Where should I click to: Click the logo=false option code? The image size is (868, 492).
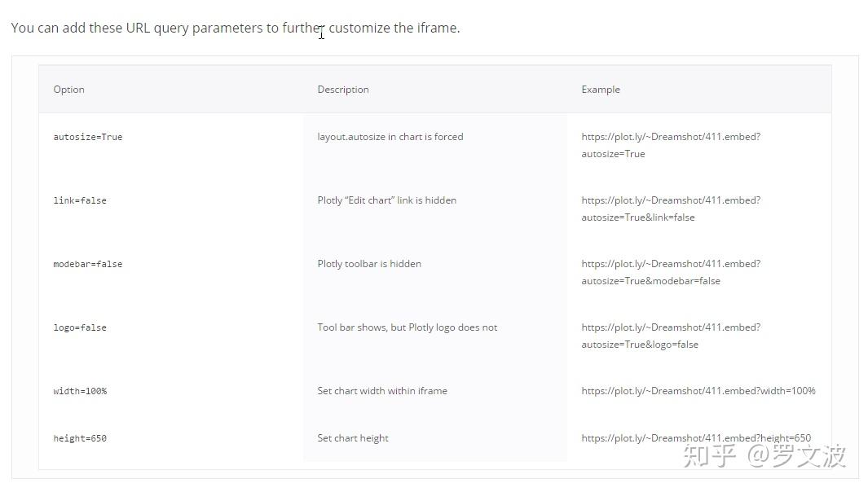[80, 327]
